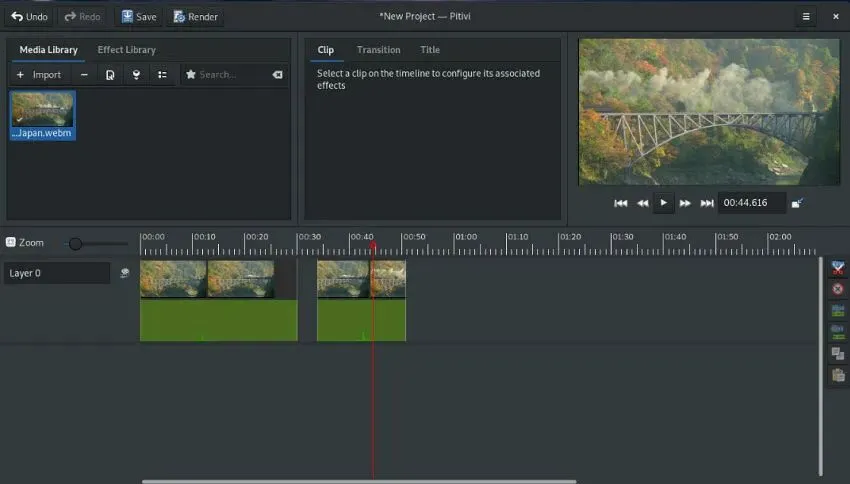
Task: Clear the search field with backspace icon
Action: [278, 75]
